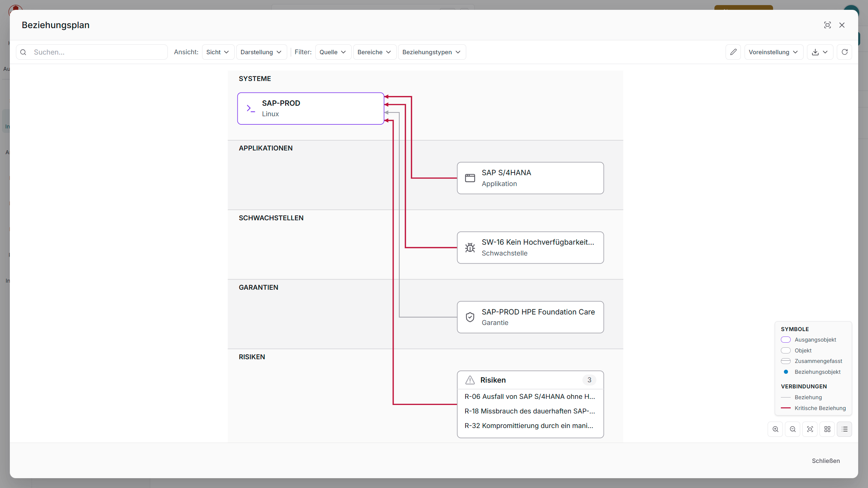Click the fullscreen icon in the dialog header

coord(827,25)
